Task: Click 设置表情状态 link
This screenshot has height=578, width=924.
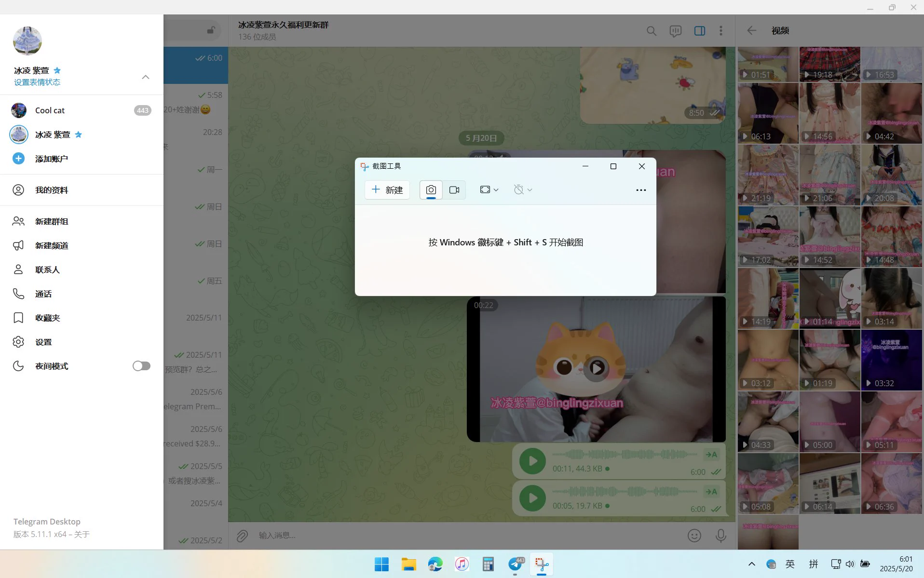Action: (37, 82)
